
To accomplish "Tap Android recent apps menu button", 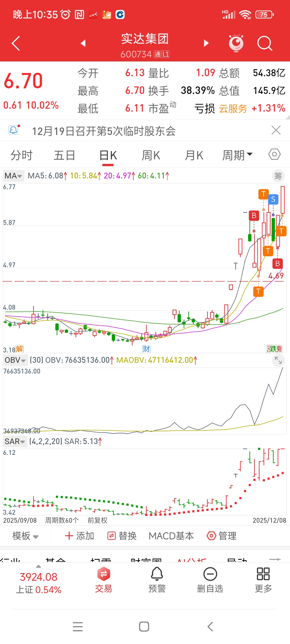I will [78, 627].
